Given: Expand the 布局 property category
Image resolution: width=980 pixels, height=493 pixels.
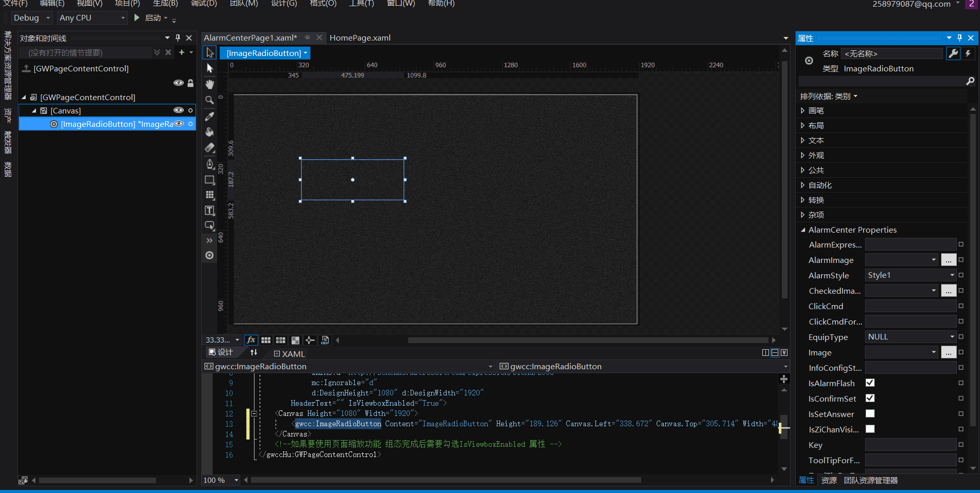Looking at the screenshot, I should tap(803, 125).
